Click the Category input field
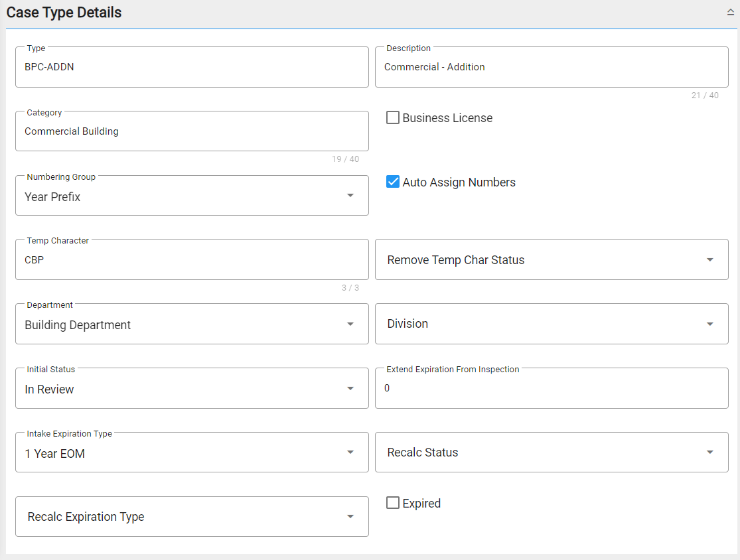Screen dimensions: 740x560 (x=192, y=131)
